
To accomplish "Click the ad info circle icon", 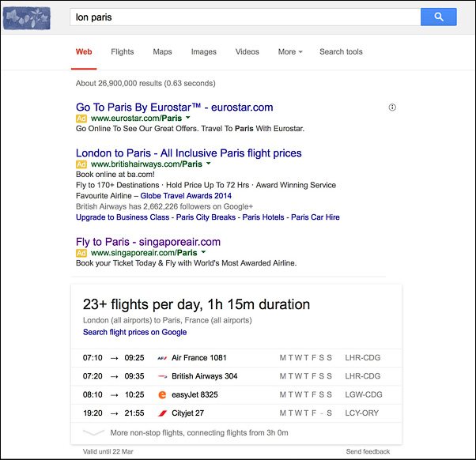I will tap(392, 107).
